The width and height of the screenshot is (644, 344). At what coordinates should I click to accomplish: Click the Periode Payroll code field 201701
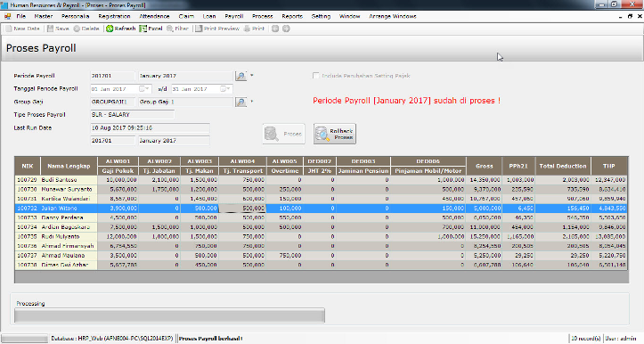pyautogui.click(x=112, y=76)
